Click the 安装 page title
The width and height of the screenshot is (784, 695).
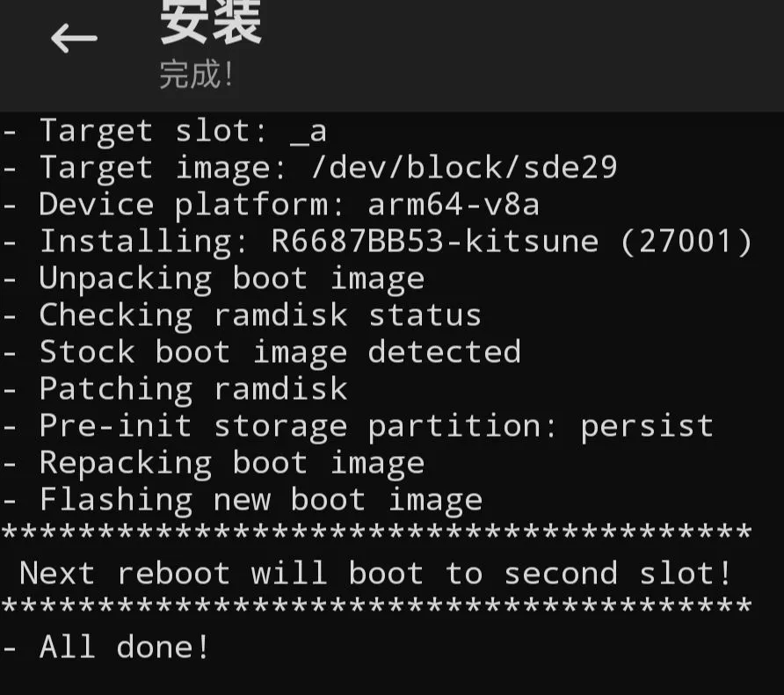point(211,22)
